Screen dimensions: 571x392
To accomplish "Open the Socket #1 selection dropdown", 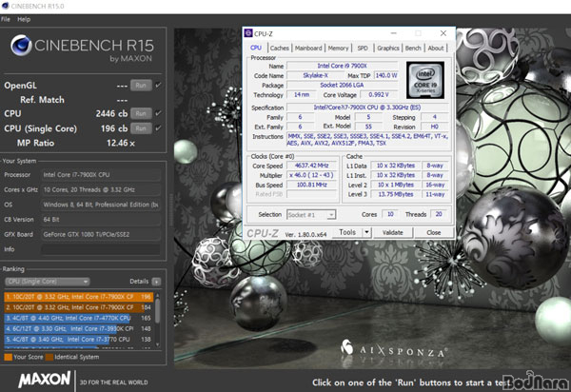I will (311, 215).
